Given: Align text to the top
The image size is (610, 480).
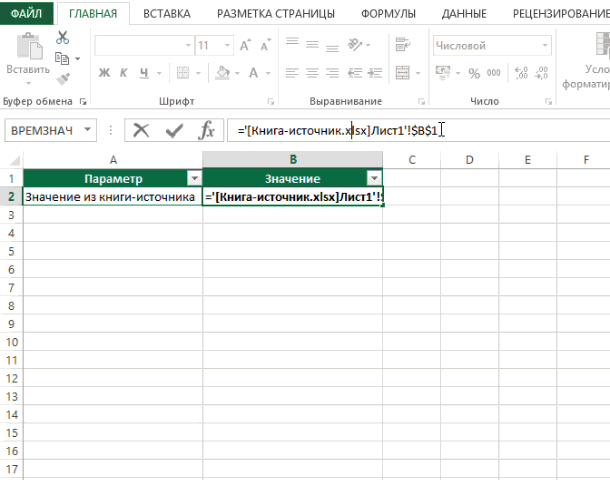Looking at the screenshot, I should click(x=292, y=42).
